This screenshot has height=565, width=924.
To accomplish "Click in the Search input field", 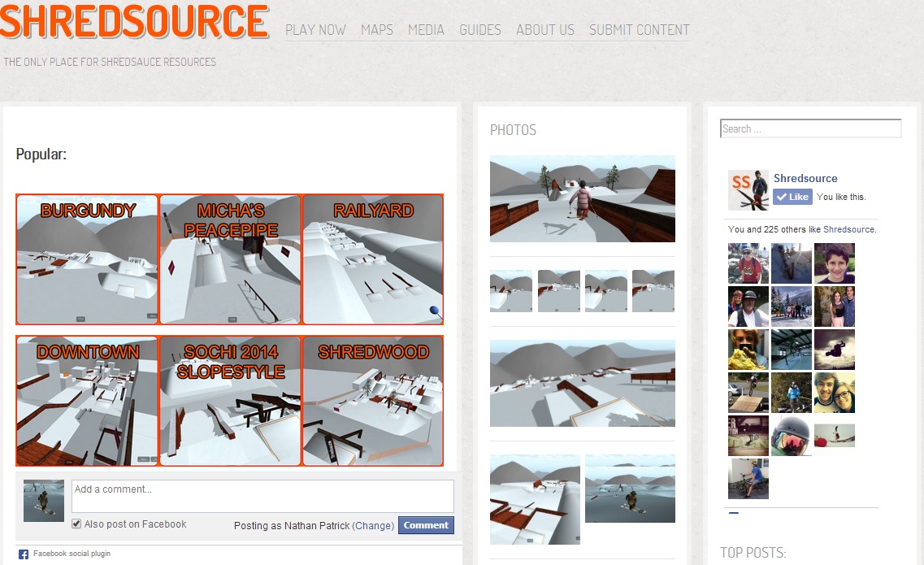I will [x=810, y=128].
